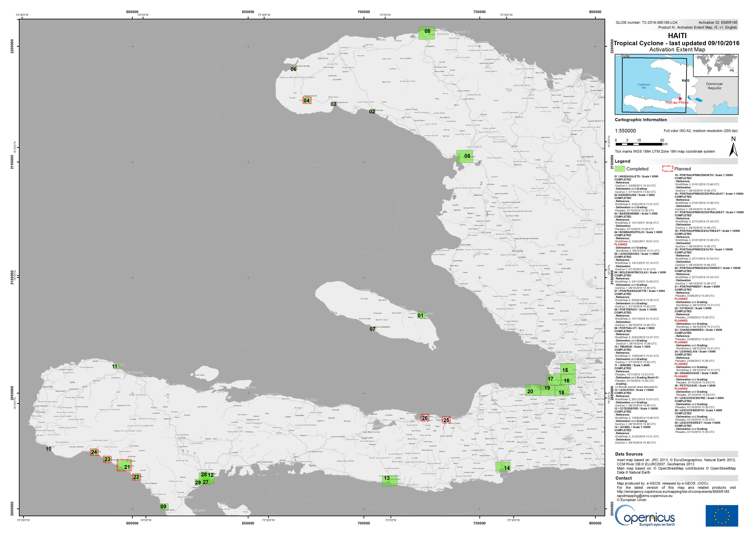The height and width of the screenshot is (534, 756).
Task: Select the green Completed legend swatch
Action: click(620, 169)
